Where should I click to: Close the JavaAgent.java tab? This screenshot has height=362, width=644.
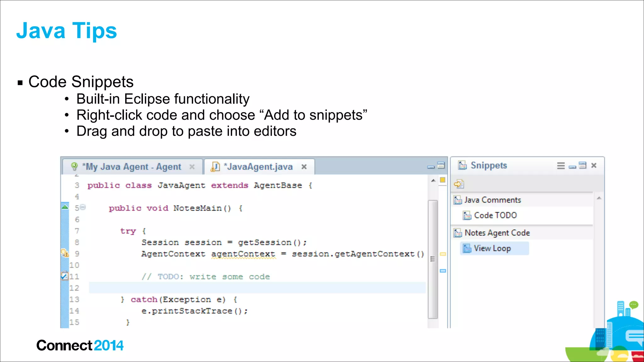coord(304,167)
